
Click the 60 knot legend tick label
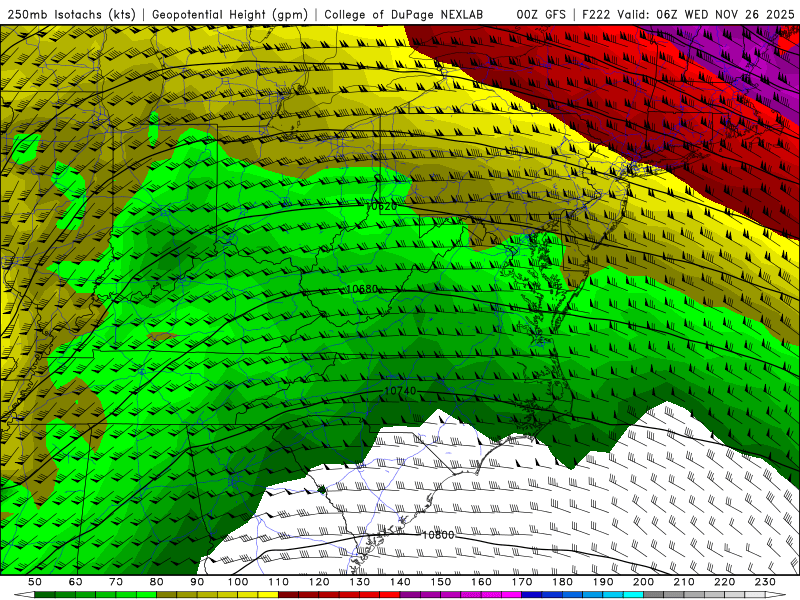75,582
